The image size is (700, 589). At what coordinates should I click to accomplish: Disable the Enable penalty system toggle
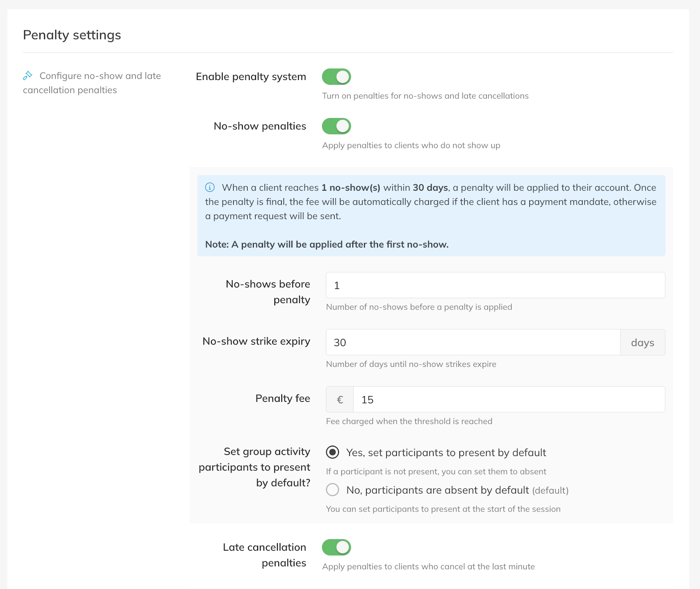[336, 77]
